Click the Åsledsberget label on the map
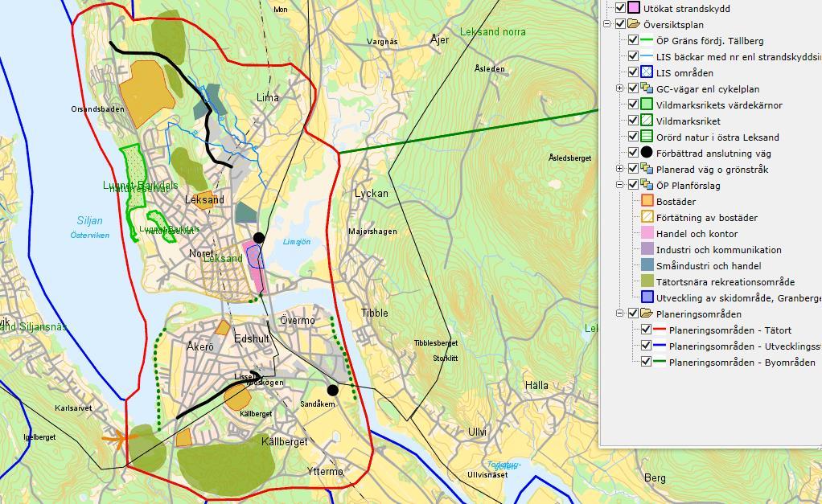Viewport: 822px width, 504px height. (569, 158)
